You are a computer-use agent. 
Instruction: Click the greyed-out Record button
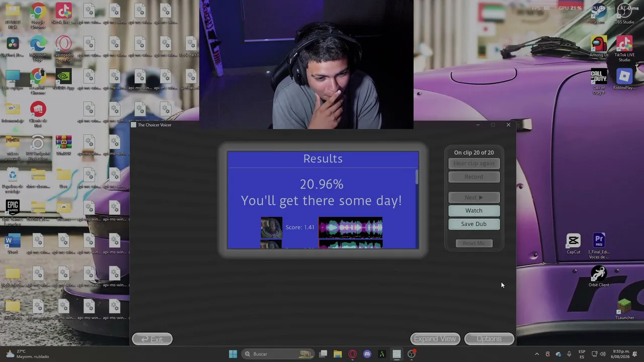point(474,176)
